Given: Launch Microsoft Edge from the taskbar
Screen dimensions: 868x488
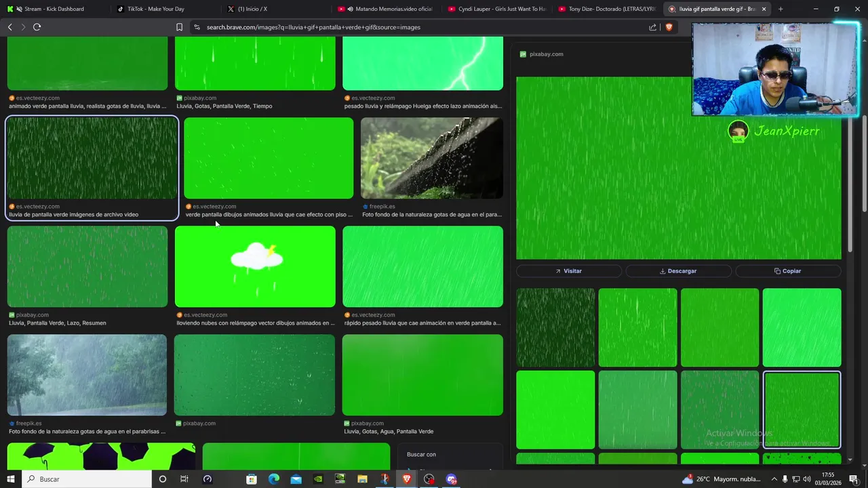Looking at the screenshot, I should (274, 479).
